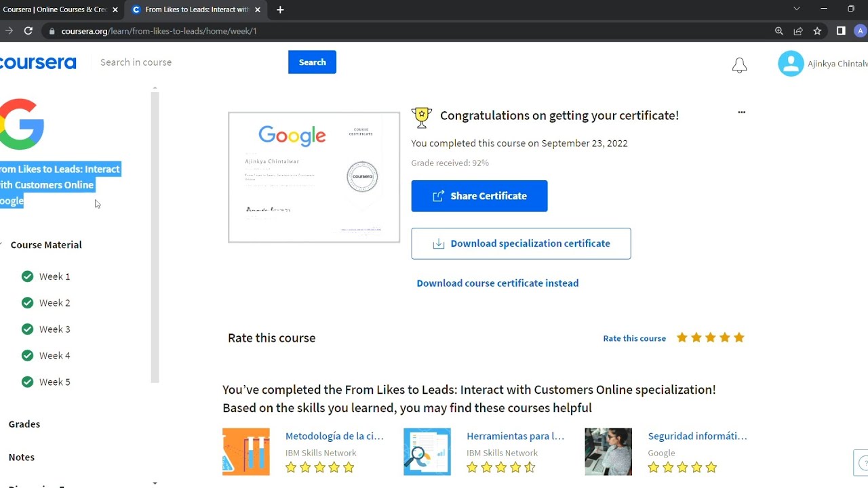Open the Grades section
The image size is (868, 488).
pos(24,424)
